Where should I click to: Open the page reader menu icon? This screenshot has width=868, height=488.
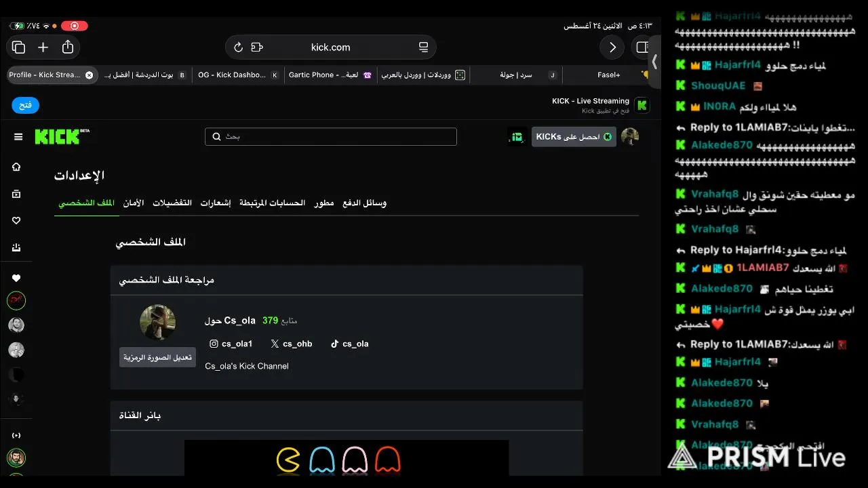pyautogui.click(x=423, y=47)
